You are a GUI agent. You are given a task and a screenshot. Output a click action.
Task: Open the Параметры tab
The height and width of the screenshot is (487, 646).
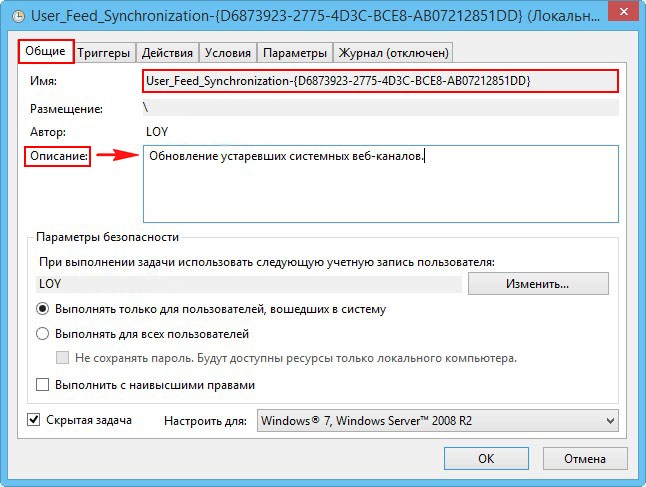[296, 53]
